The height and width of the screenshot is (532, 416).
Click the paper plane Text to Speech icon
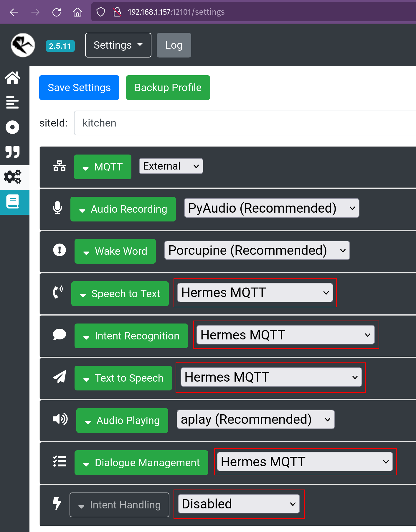point(60,377)
